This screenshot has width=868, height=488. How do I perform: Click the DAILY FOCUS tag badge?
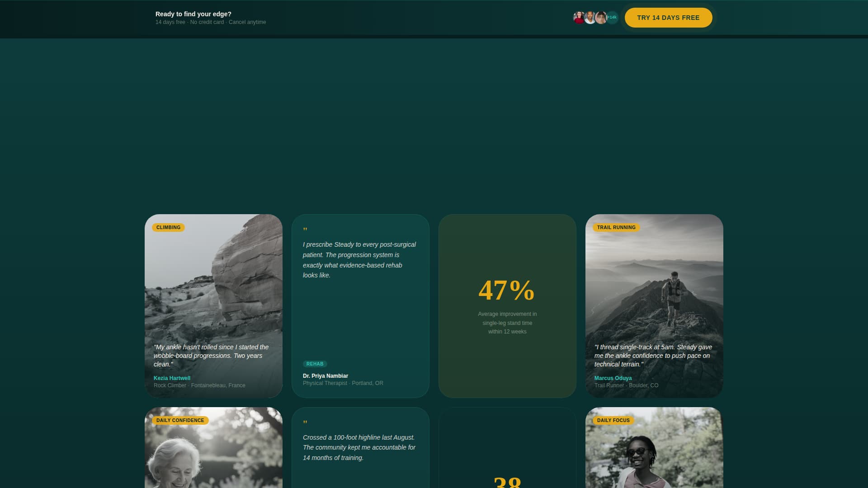click(x=613, y=420)
